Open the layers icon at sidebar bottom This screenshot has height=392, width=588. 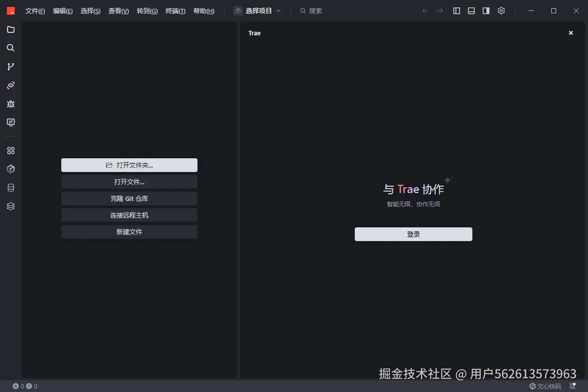11,206
